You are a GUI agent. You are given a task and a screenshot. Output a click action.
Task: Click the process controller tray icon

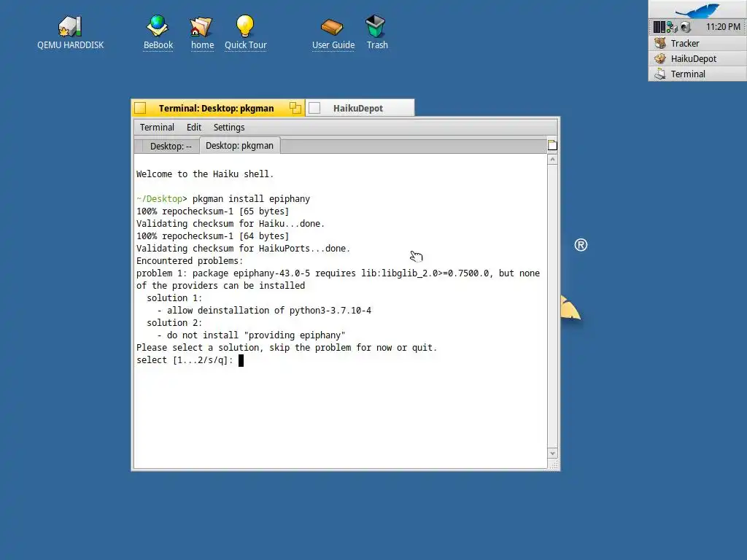click(659, 27)
